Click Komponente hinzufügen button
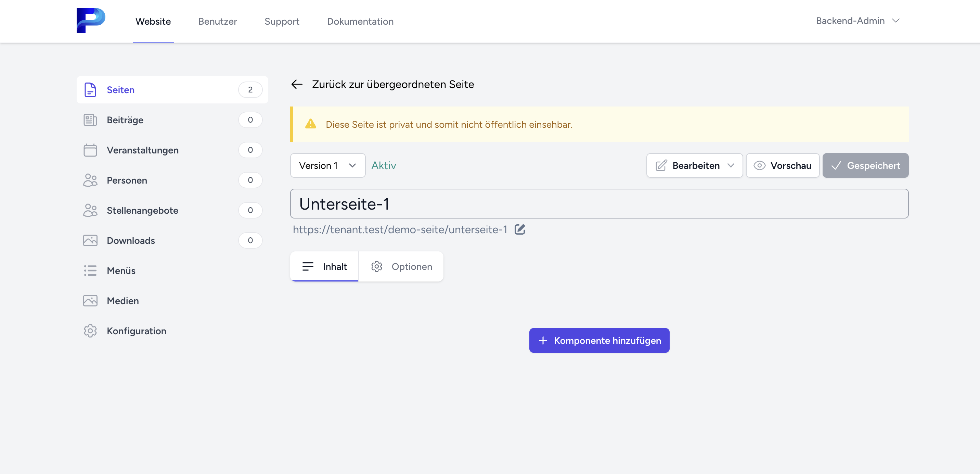The width and height of the screenshot is (980, 474). (599, 340)
